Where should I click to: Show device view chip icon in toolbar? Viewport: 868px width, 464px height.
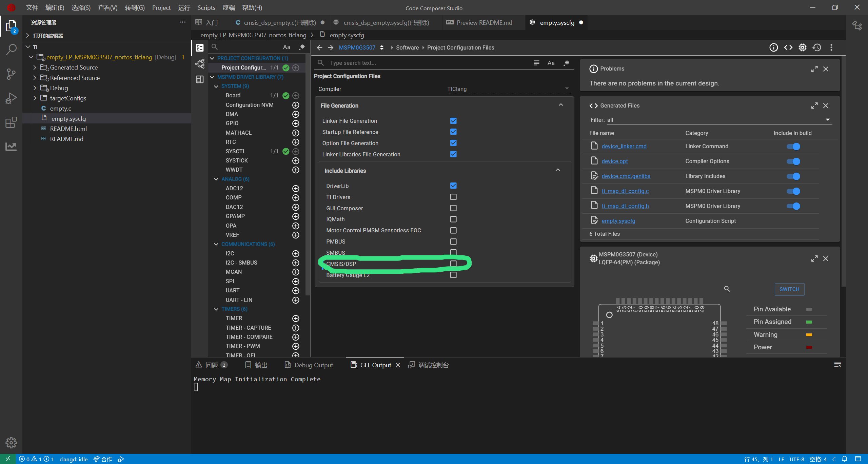tap(802, 47)
